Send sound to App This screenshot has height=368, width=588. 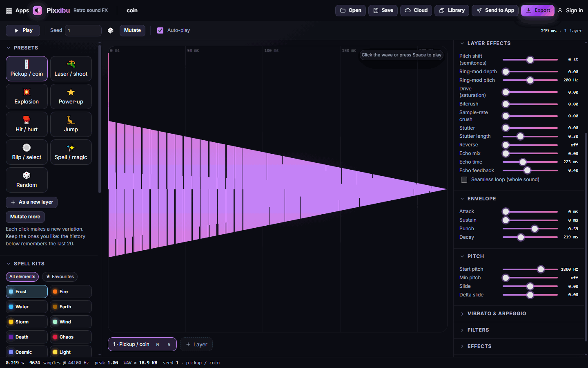click(x=495, y=11)
